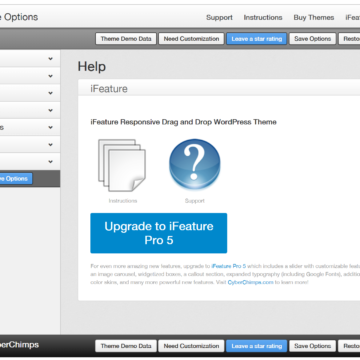The width and height of the screenshot is (360, 360).
Task: Click Save Options in the footer bar
Action: coord(313,346)
